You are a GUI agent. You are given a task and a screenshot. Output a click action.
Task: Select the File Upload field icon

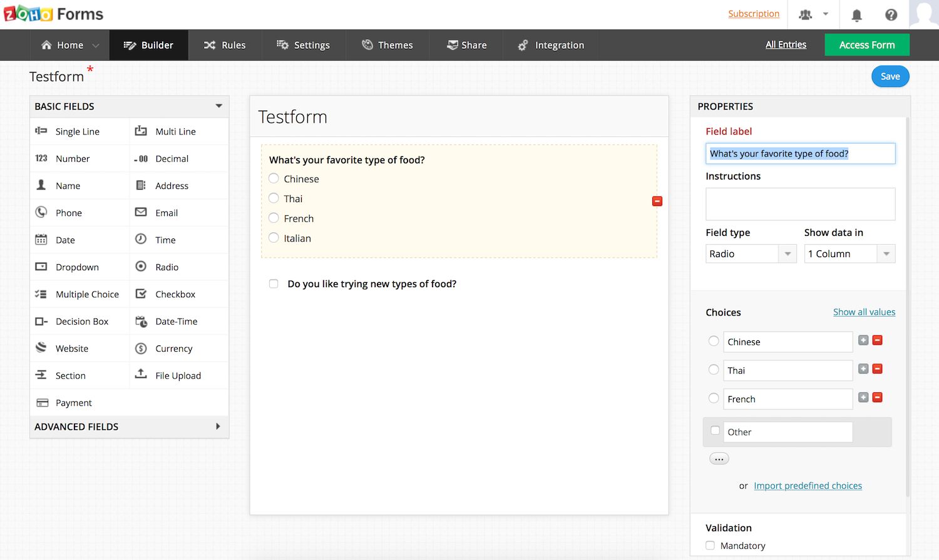point(141,375)
